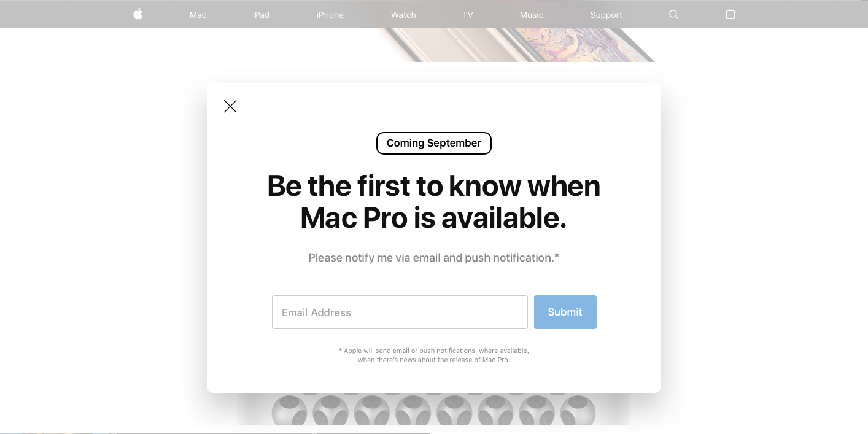
Task: Submit the email notification form
Action: click(565, 312)
